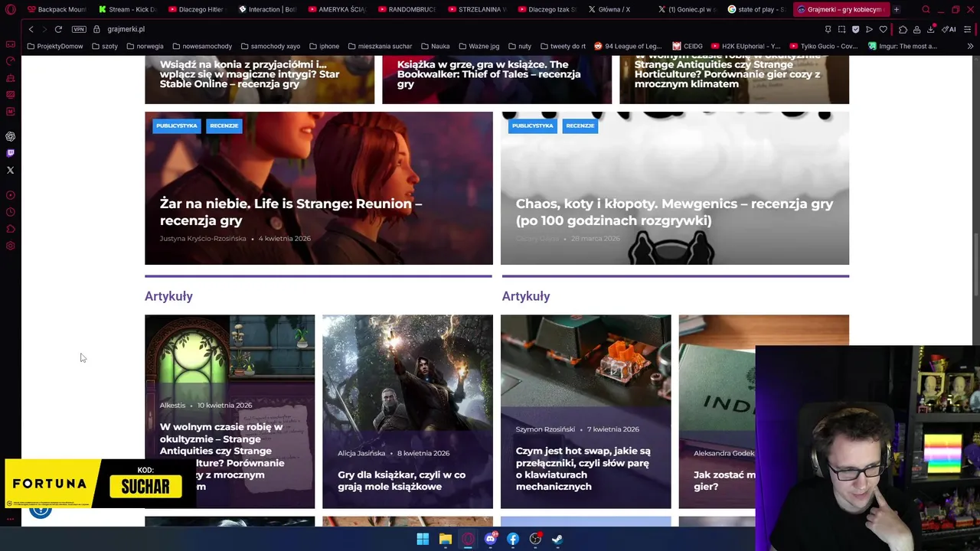Open Star Stable Online review headline
The width and height of the screenshot is (980, 551).
coord(250,74)
